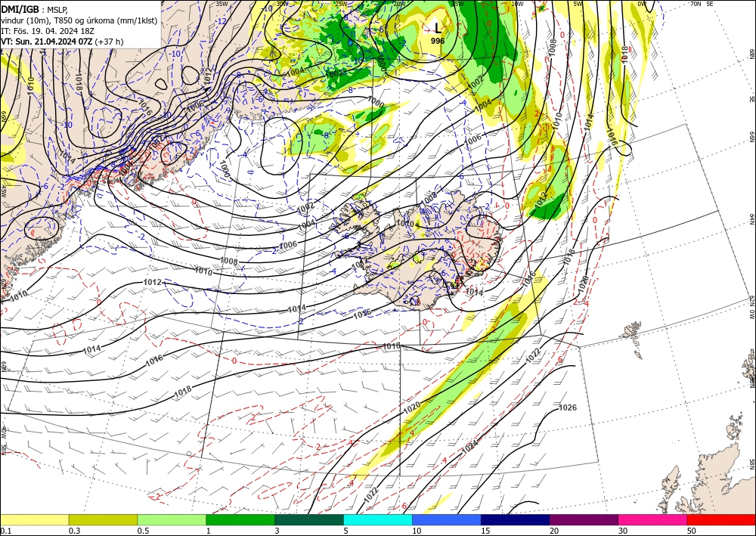The image size is (756, 536).
Task: Click the legend value '15'
Action: click(485, 531)
